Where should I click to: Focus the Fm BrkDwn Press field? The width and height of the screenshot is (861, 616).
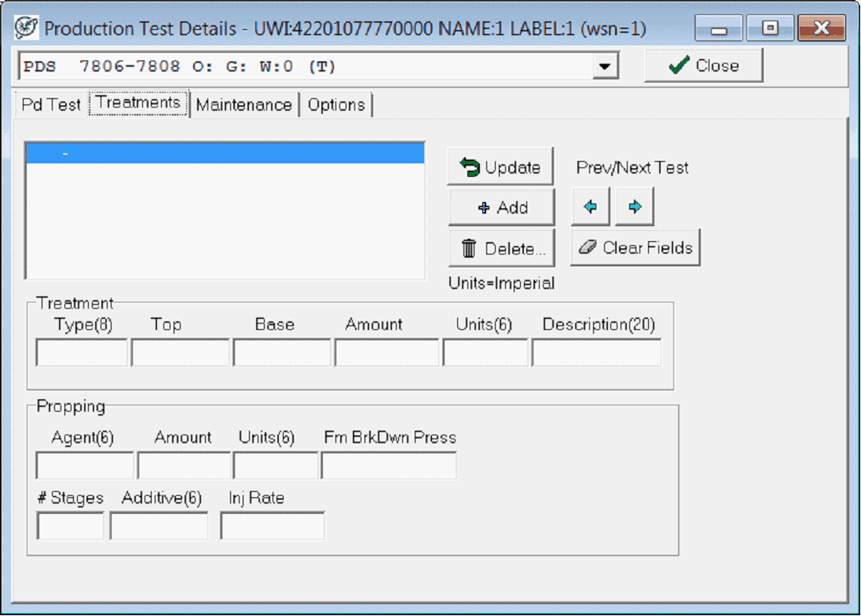click(388, 466)
